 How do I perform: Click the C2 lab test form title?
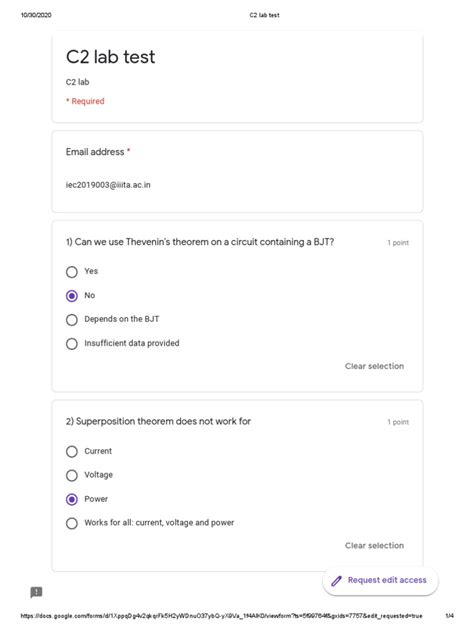point(110,57)
